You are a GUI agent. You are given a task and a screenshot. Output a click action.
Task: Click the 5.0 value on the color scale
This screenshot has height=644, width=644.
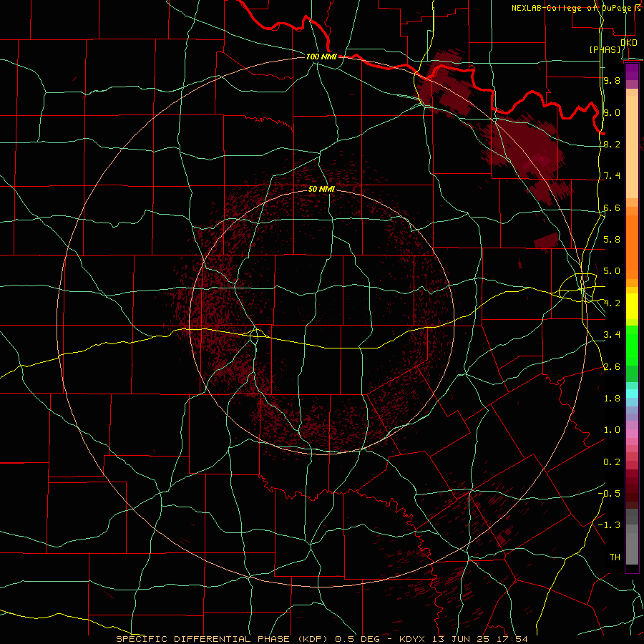[612, 271]
